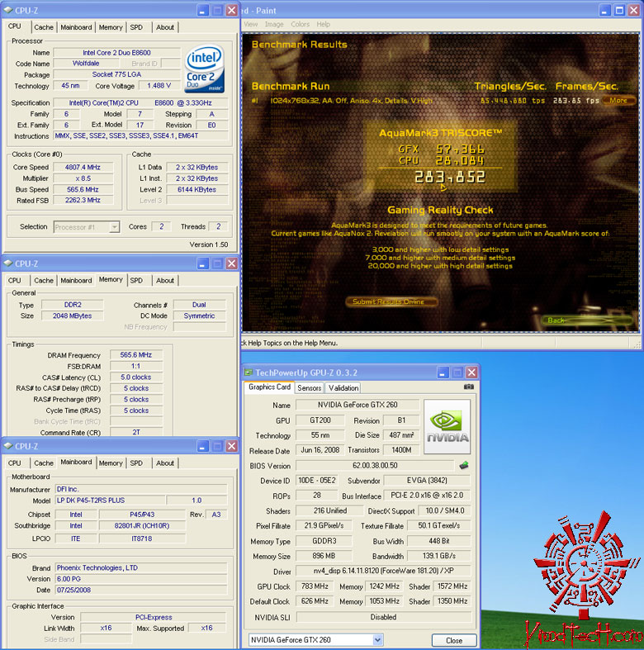Close the bottom CPU-Z Mainboard window
Screen dimensions: 644x650
tap(232, 446)
